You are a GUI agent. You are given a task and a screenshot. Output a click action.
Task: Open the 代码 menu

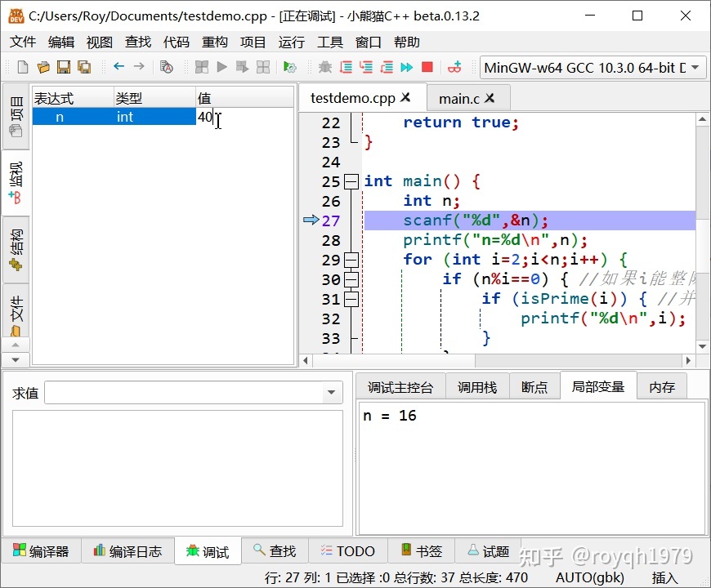[177, 42]
